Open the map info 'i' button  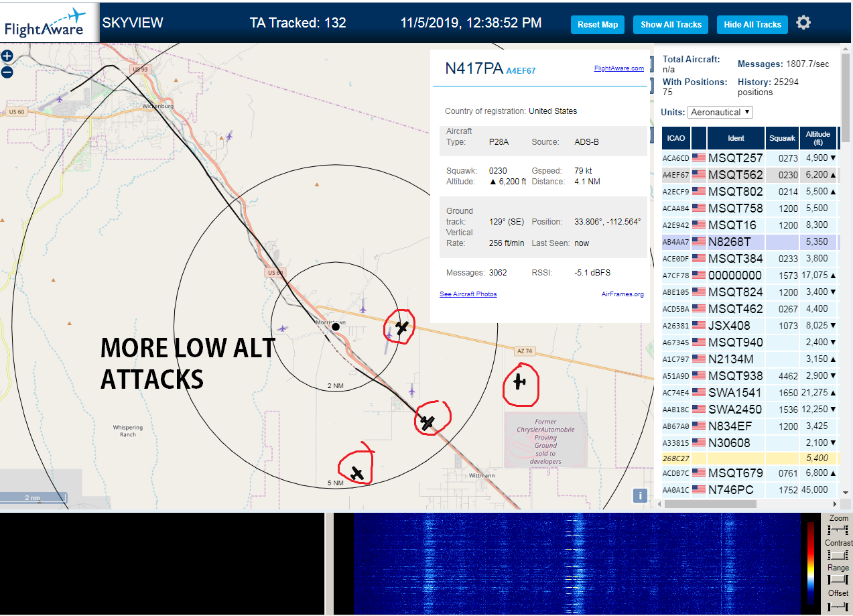640,495
